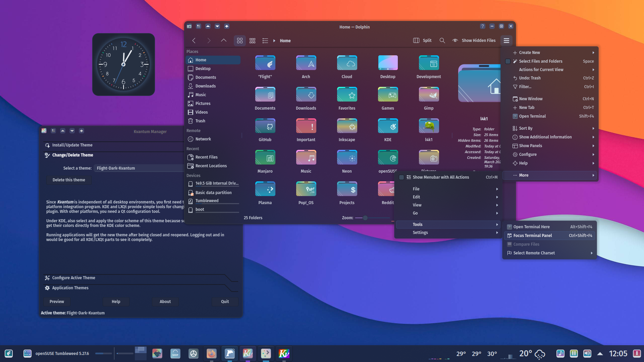Select Tumbleweed device in sidebar

pyautogui.click(x=213, y=201)
